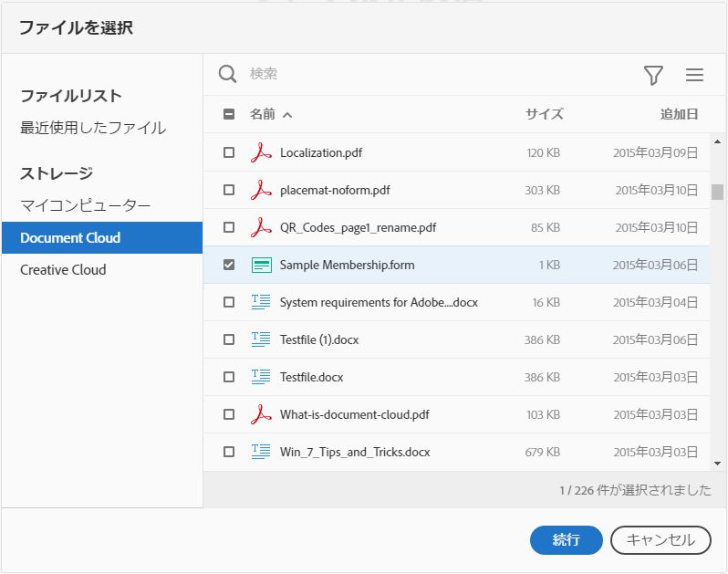Click the PDF icon of QR_Codes_page1_rename.pdf
Viewport: 728px width, 574px height.
coord(261,227)
